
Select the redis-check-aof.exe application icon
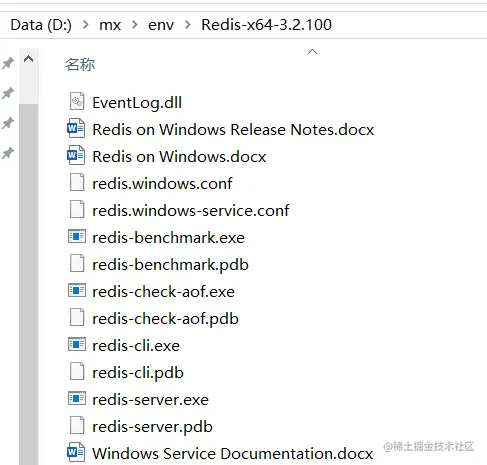77,291
